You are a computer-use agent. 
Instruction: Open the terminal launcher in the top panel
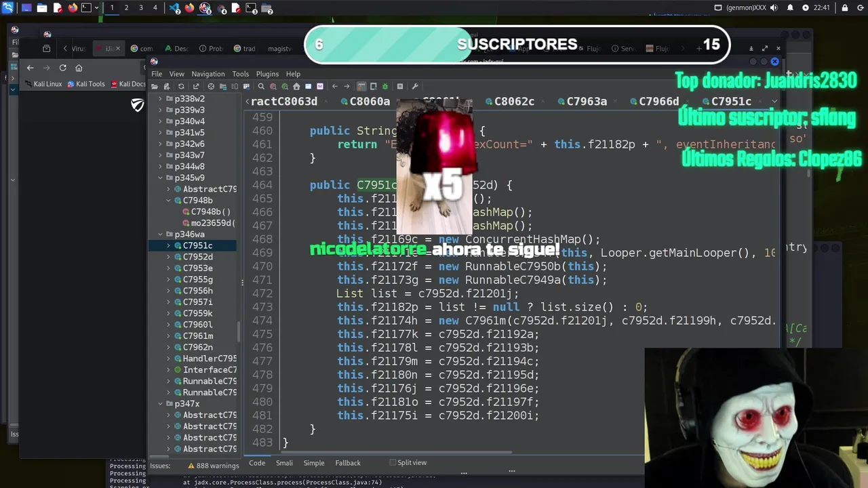86,8
